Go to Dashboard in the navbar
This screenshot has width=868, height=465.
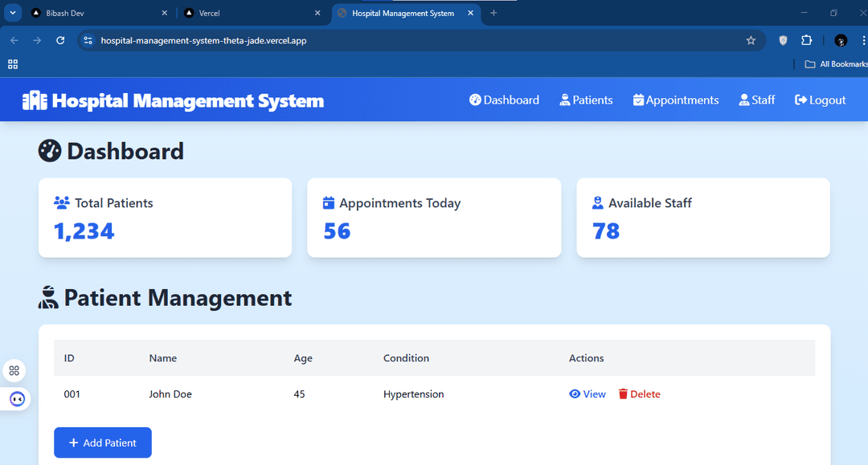pyautogui.click(x=504, y=100)
